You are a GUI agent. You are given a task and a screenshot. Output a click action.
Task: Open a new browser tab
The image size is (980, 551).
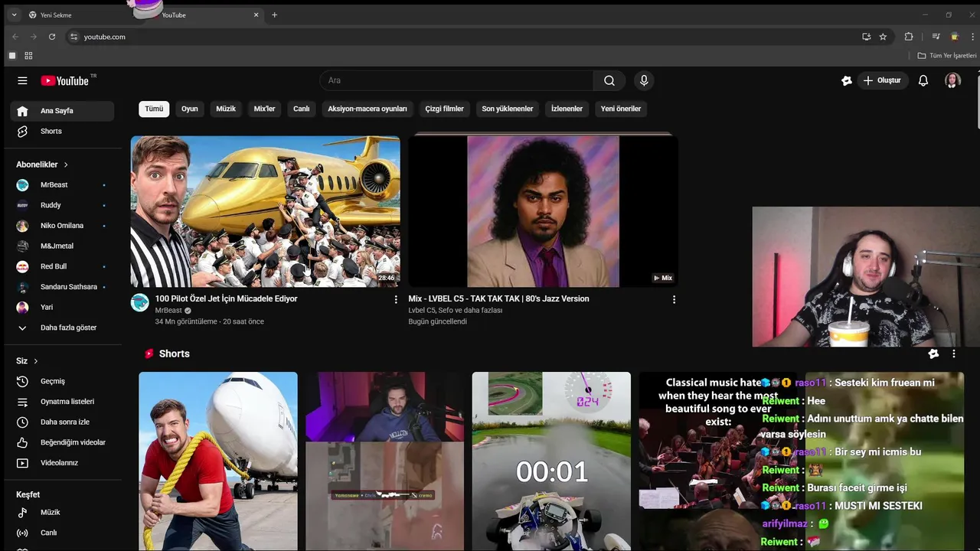click(274, 15)
